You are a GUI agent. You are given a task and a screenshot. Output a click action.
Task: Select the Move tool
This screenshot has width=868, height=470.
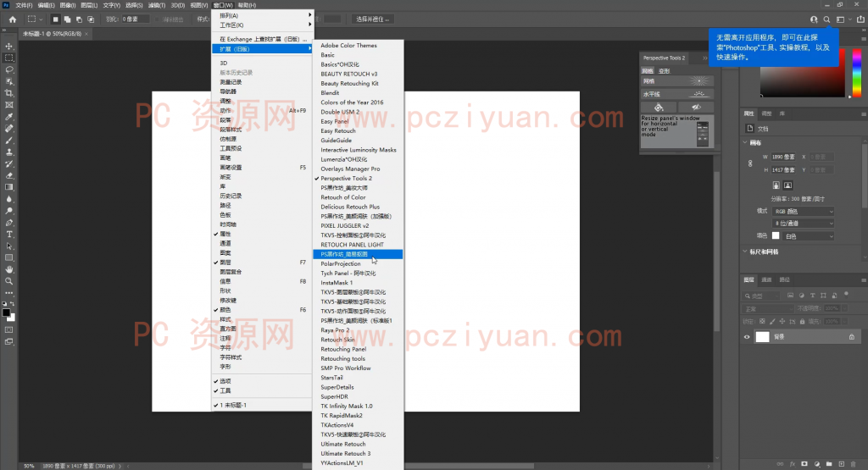coord(9,46)
